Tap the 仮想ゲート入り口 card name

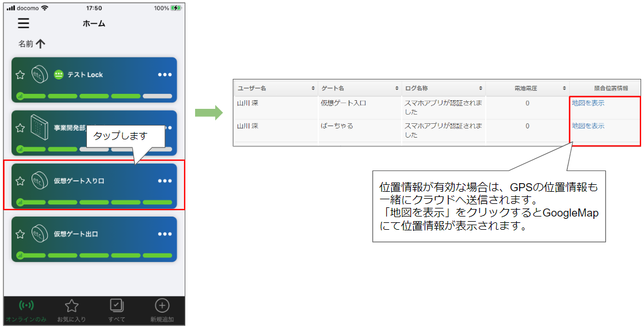79,181
